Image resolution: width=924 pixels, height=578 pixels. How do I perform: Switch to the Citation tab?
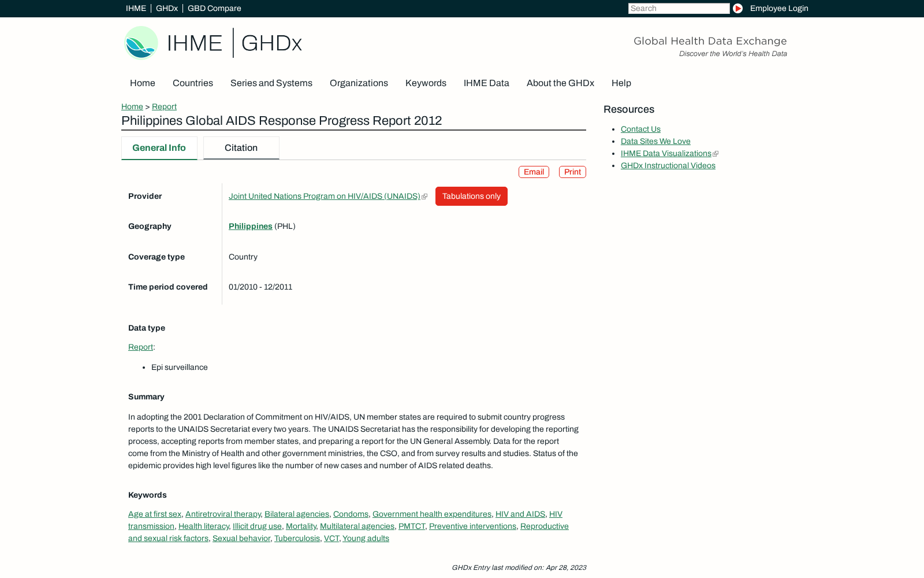[x=241, y=148]
